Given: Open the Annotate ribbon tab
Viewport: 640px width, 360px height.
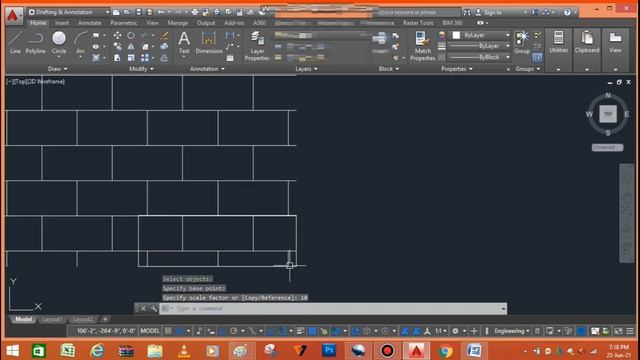Looking at the screenshot, I should [89, 23].
